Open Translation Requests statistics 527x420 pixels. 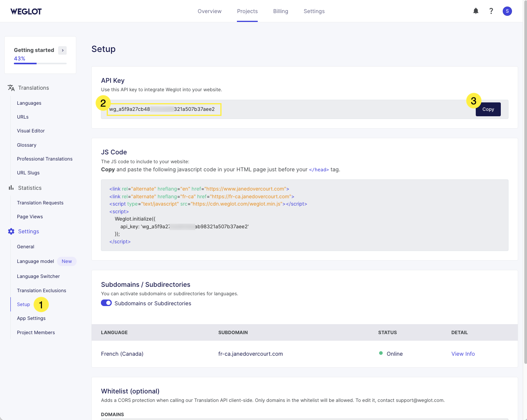tap(40, 203)
